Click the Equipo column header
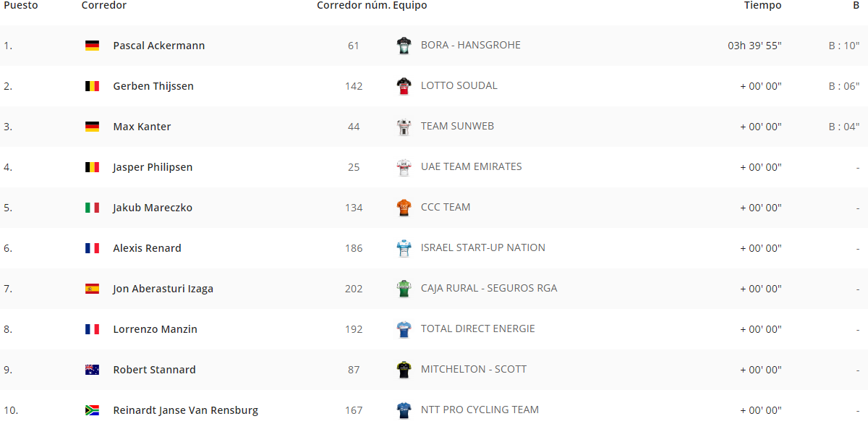This screenshot has width=868, height=424. click(410, 5)
